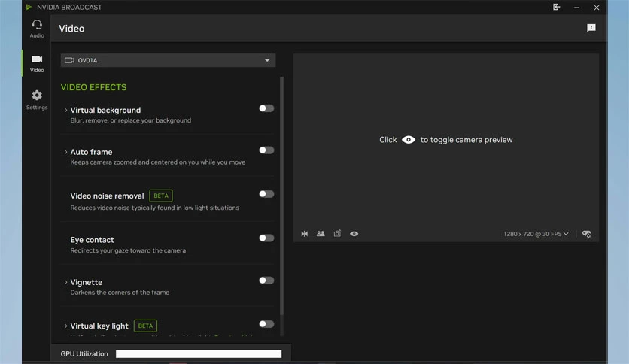The width and height of the screenshot is (629, 364).
Task: Enable the Vignette effect toggle
Action: 266,281
